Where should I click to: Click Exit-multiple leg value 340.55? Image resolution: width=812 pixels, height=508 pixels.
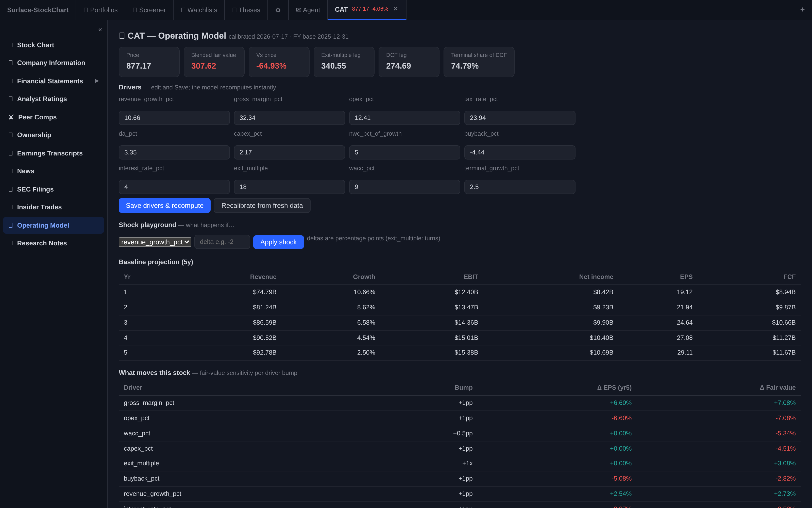(x=333, y=66)
